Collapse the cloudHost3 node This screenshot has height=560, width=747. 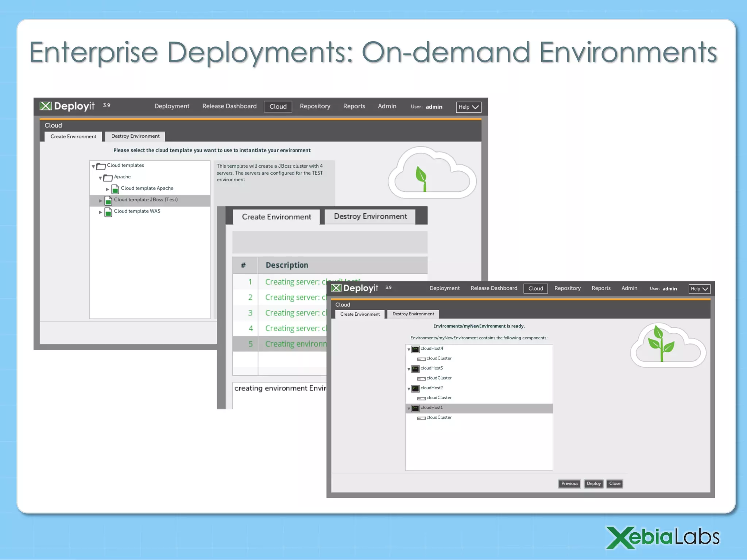point(409,369)
